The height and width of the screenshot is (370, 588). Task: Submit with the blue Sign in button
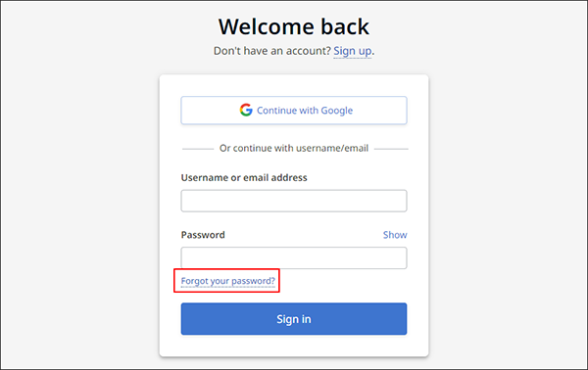[294, 319]
